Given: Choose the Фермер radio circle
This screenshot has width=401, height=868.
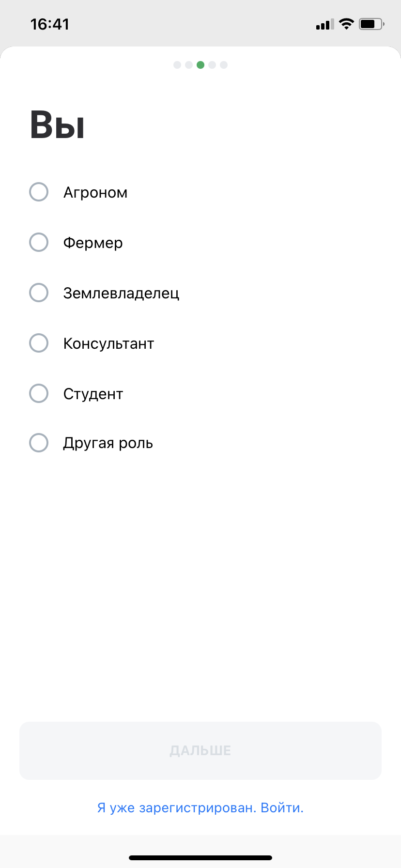Looking at the screenshot, I should (39, 242).
